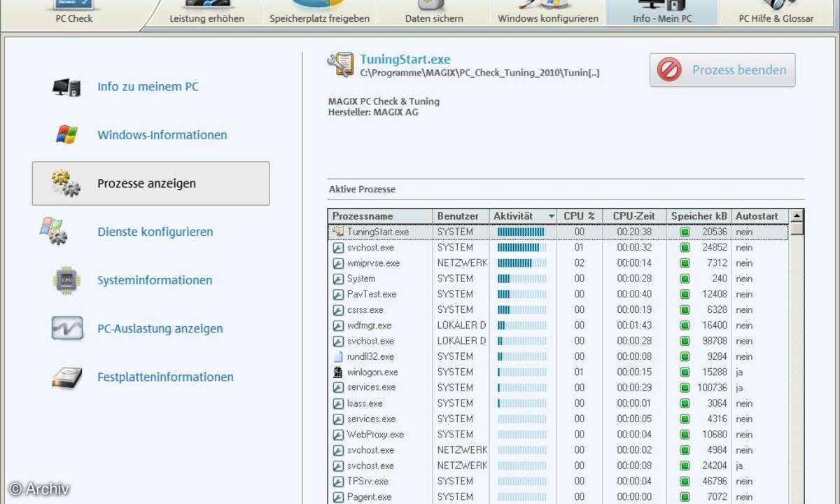Switch to Leistung erhöhen tab
The width and height of the screenshot is (840, 504).
point(206,13)
